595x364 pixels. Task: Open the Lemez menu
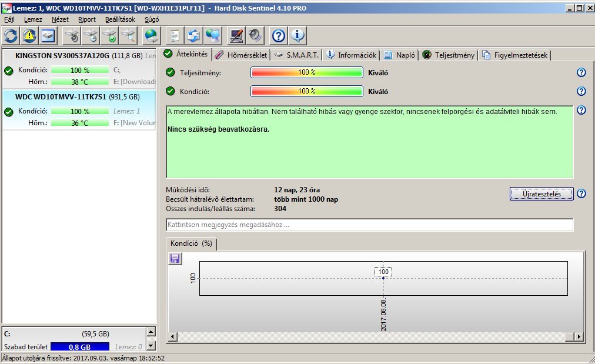click(33, 19)
